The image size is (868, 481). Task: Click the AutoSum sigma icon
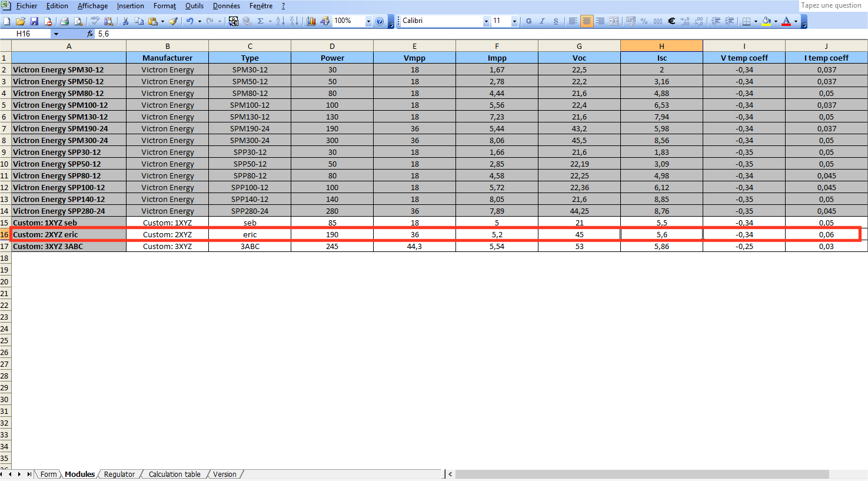pyautogui.click(x=260, y=21)
